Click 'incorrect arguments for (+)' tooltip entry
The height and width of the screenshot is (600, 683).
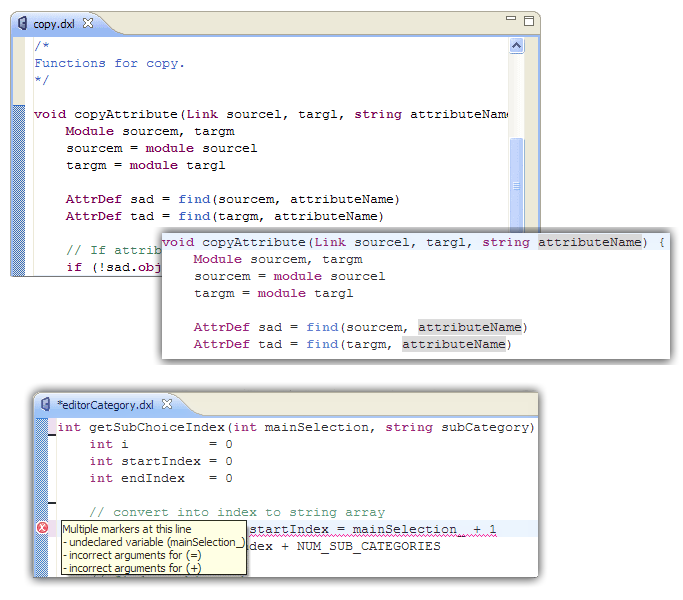[x=132, y=568]
